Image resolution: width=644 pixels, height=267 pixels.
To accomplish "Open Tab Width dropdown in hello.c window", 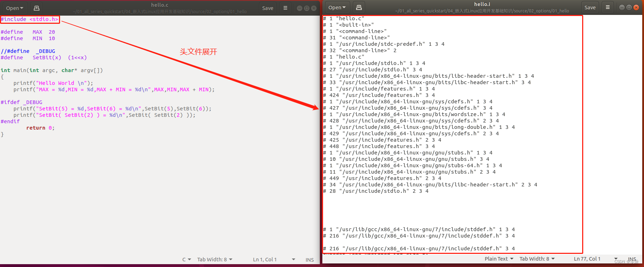I will [x=215, y=260].
